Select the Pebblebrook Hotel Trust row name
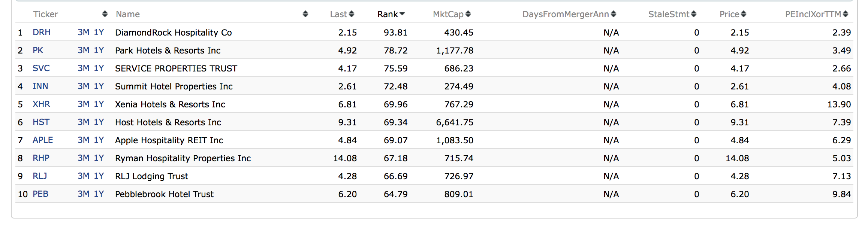 click(164, 194)
